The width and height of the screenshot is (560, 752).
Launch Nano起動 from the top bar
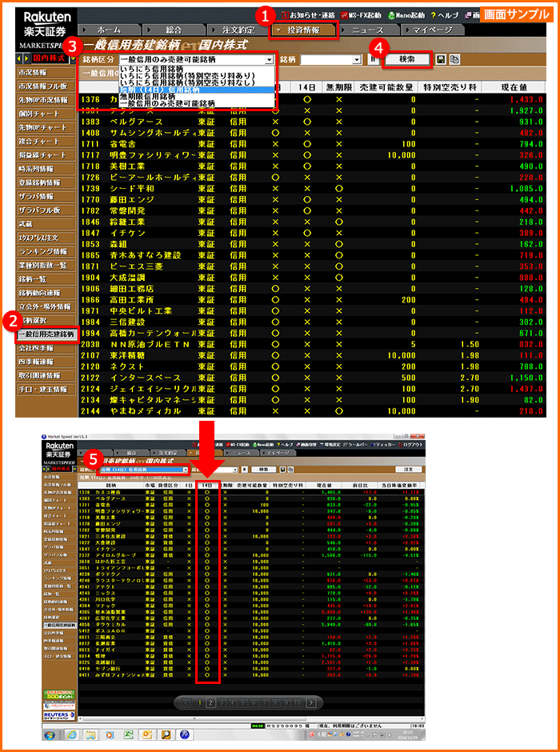406,15
